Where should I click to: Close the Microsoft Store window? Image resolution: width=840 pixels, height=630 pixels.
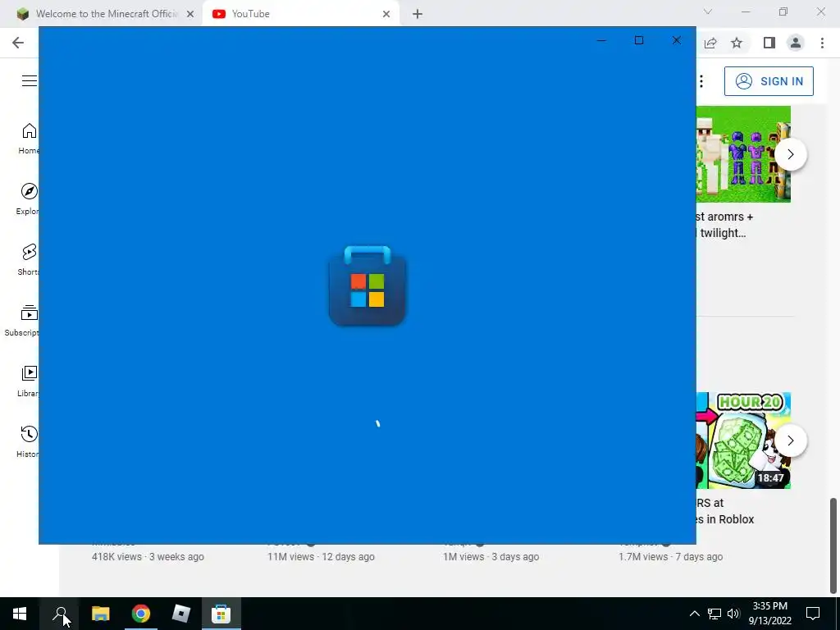point(677,41)
